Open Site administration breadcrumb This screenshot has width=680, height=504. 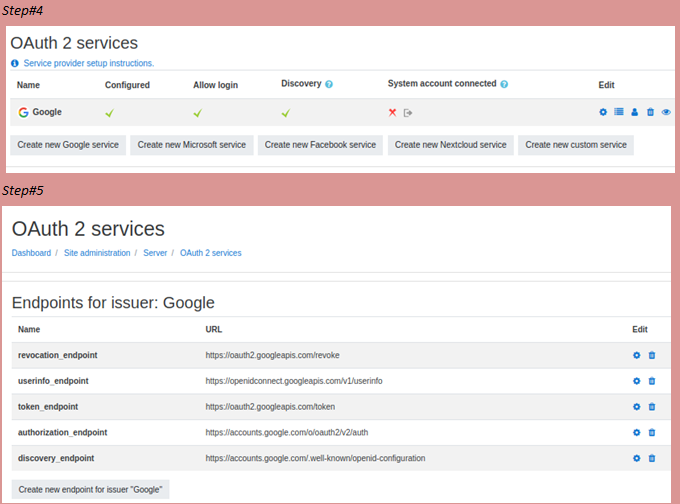(x=97, y=253)
